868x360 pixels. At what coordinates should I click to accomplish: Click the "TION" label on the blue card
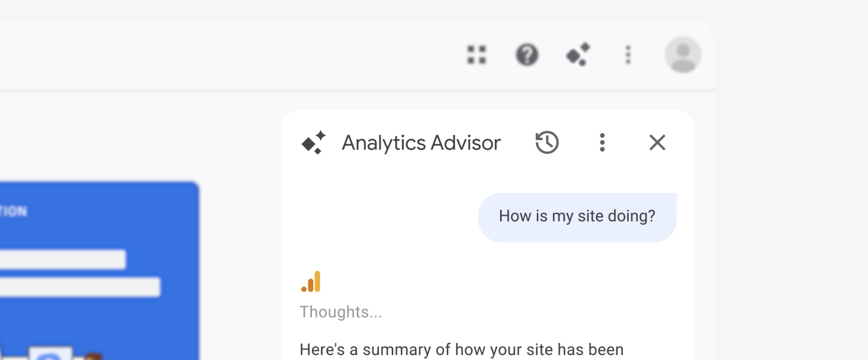point(13,211)
